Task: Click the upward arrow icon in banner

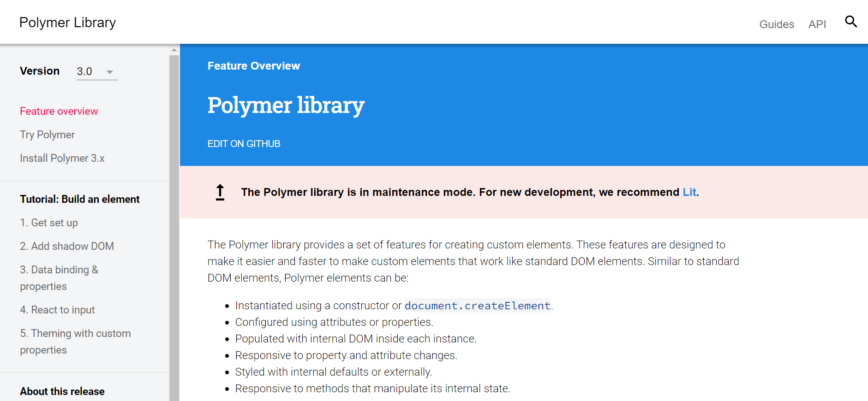Action: [220, 192]
